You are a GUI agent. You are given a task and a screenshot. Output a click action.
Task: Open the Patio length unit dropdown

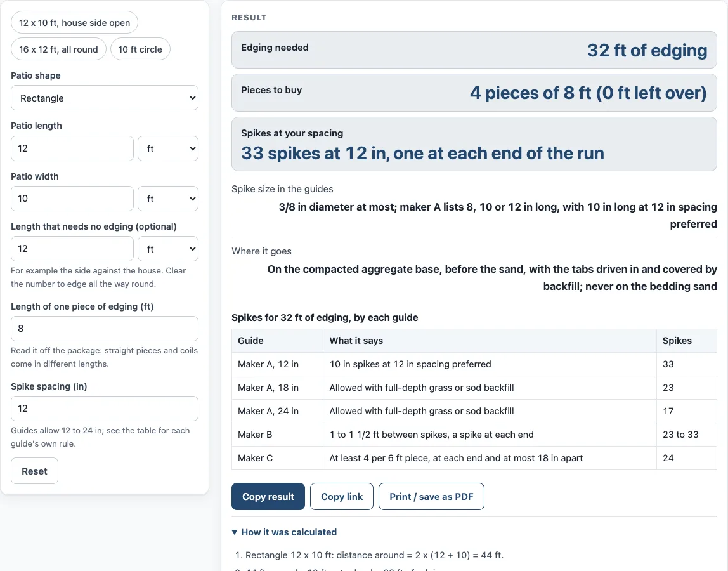pyautogui.click(x=168, y=148)
